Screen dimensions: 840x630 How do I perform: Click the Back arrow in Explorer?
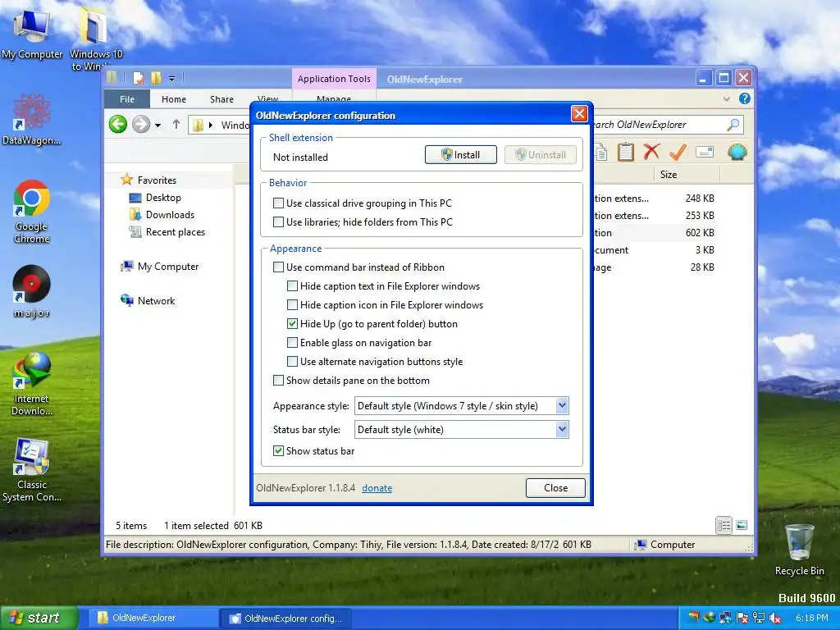click(118, 125)
